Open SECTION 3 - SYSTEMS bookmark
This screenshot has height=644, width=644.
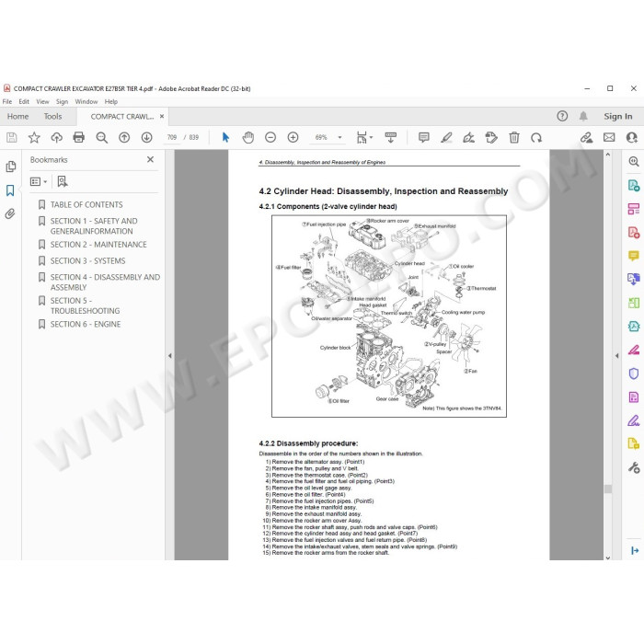pyautogui.click(x=87, y=260)
